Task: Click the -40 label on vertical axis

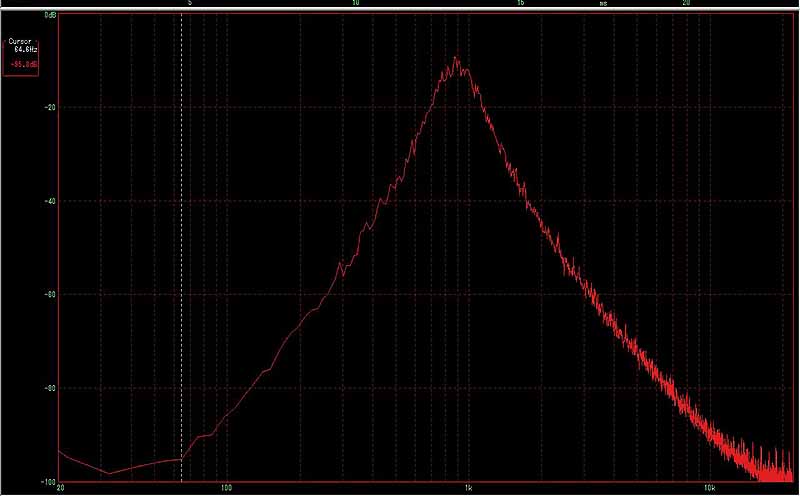Action: coord(49,201)
